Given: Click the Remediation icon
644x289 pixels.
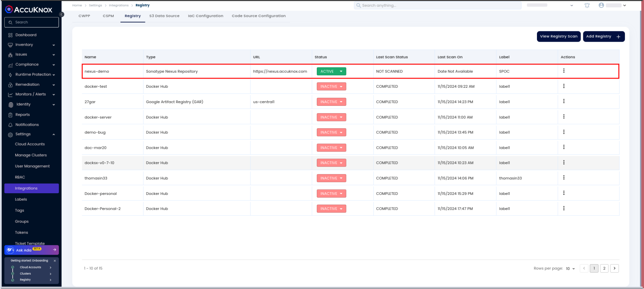Looking at the screenshot, I should point(10,85).
